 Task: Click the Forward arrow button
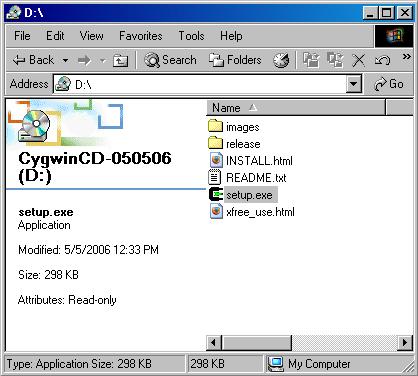point(84,60)
